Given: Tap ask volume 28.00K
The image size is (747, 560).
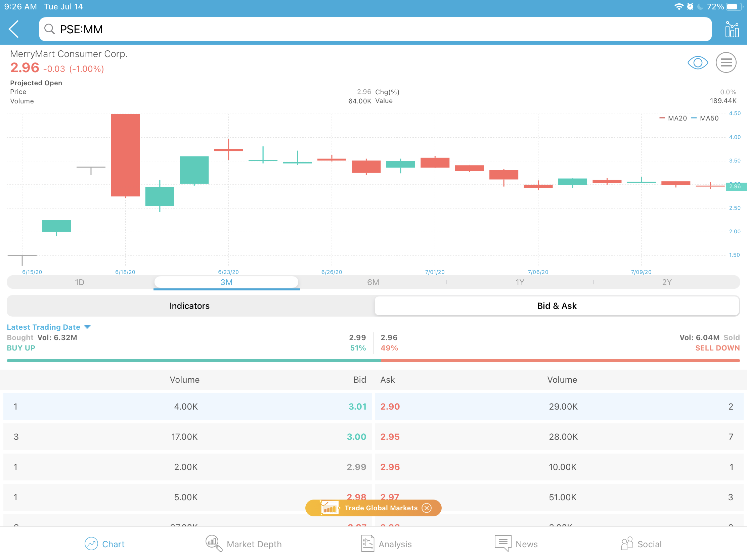Looking at the screenshot, I should (x=563, y=437).
